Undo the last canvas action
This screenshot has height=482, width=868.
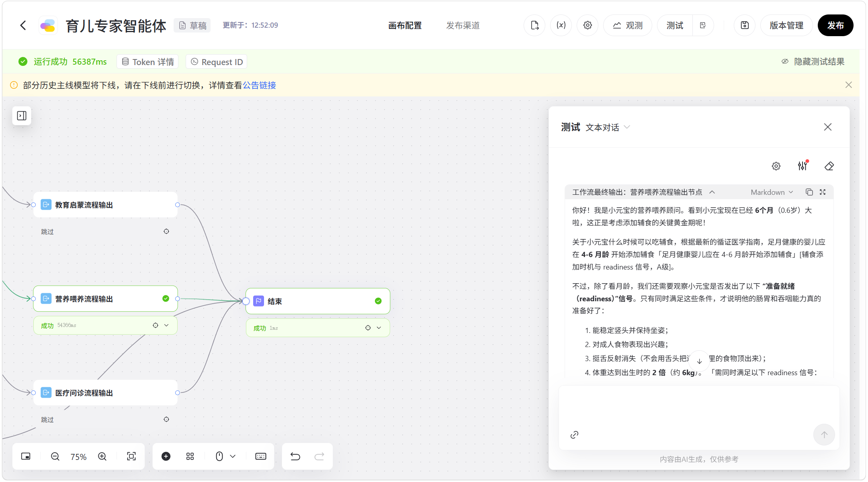point(295,456)
